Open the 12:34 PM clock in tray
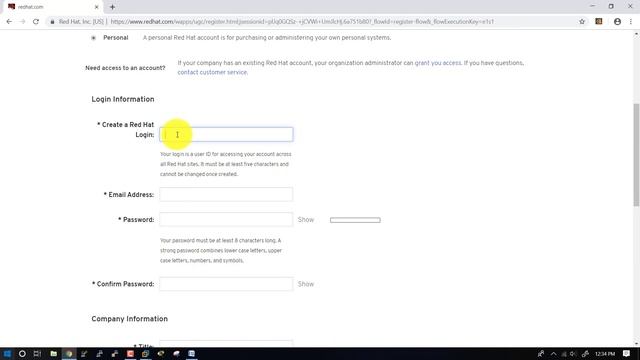The height and width of the screenshot is (360, 640). 605,354
